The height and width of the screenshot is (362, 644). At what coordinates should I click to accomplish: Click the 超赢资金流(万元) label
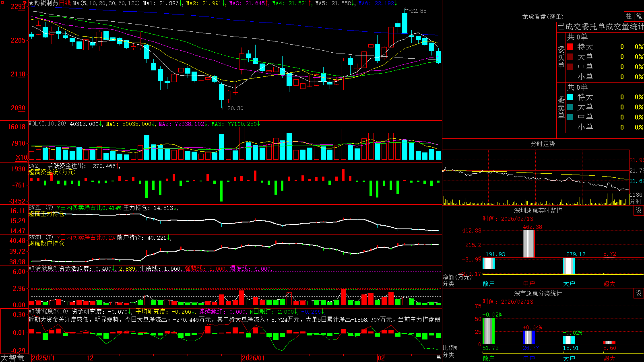(x=52, y=172)
